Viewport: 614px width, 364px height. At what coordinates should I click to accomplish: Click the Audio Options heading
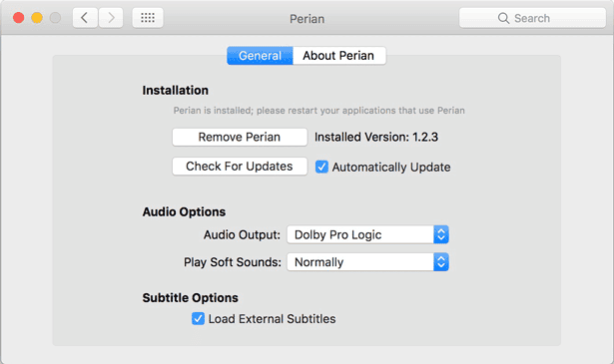pos(184,211)
